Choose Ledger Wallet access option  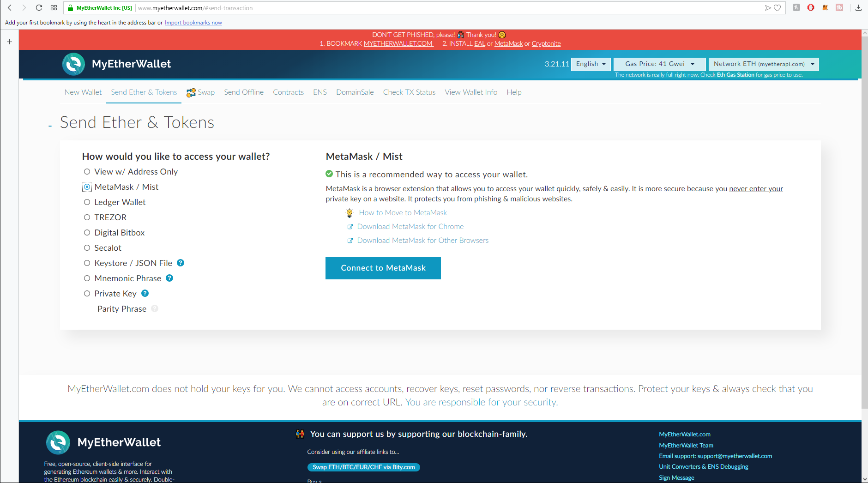(x=87, y=202)
